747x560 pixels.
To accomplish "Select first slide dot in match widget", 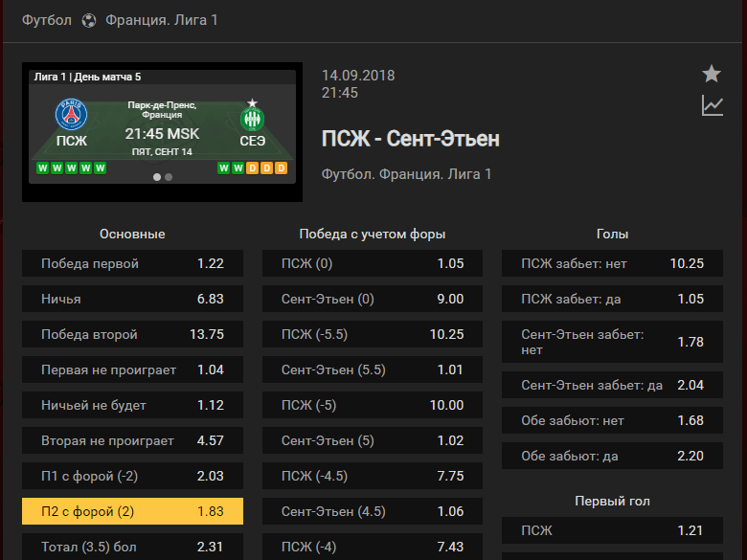I will [x=157, y=177].
